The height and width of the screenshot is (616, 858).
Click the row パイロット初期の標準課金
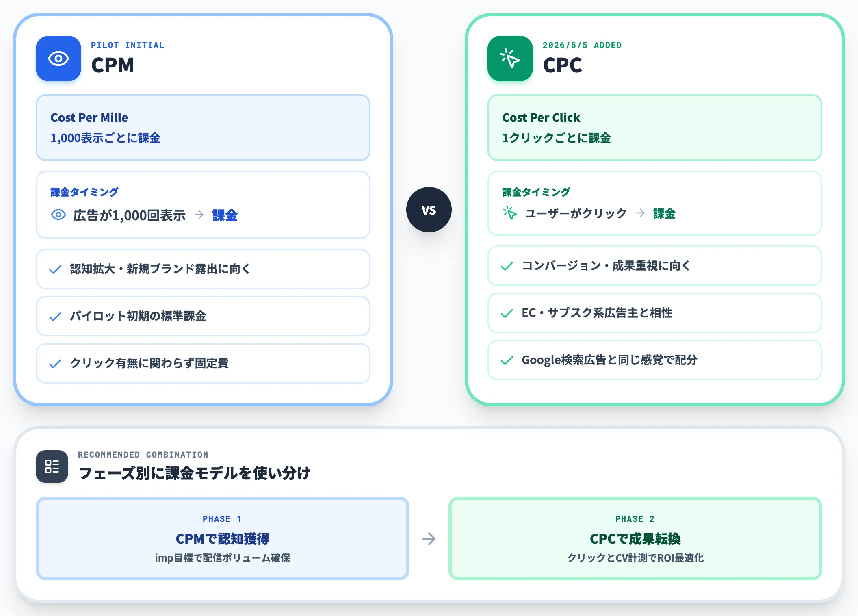(x=203, y=316)
